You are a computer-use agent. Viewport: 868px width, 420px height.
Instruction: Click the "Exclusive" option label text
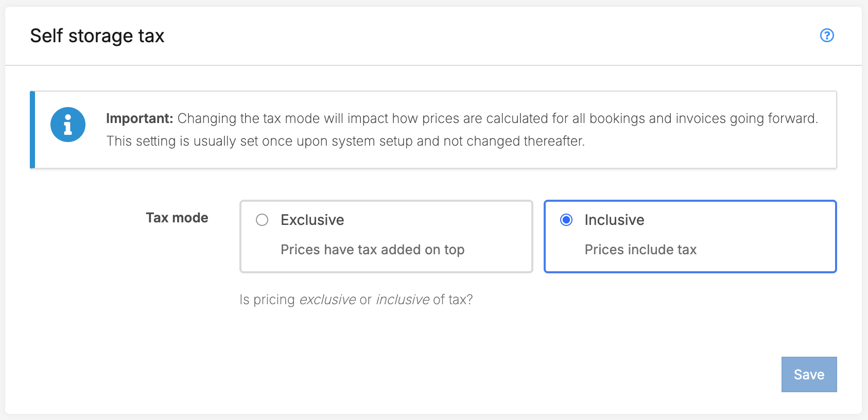click(312, 220)
